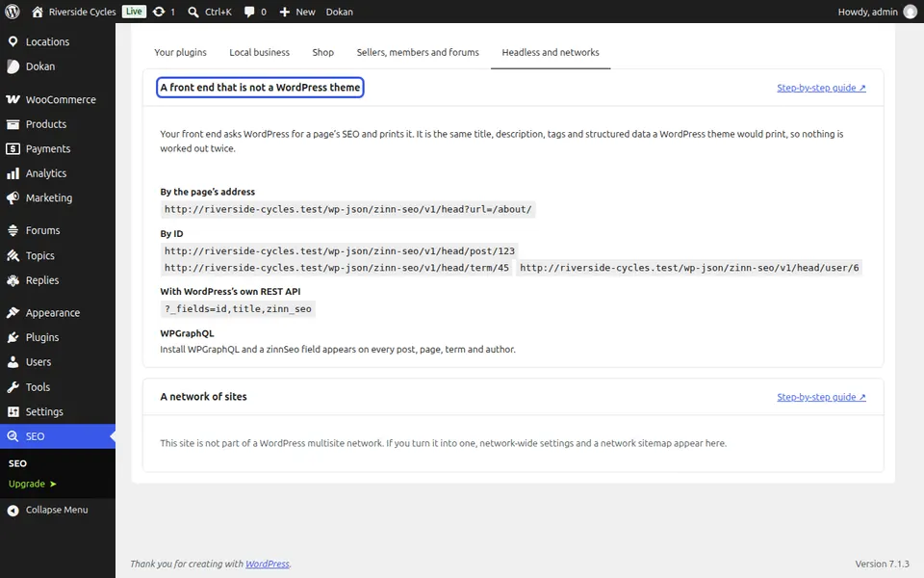
Task: Open Step-by-step guide for network of sites
Action: coord(821,397)
